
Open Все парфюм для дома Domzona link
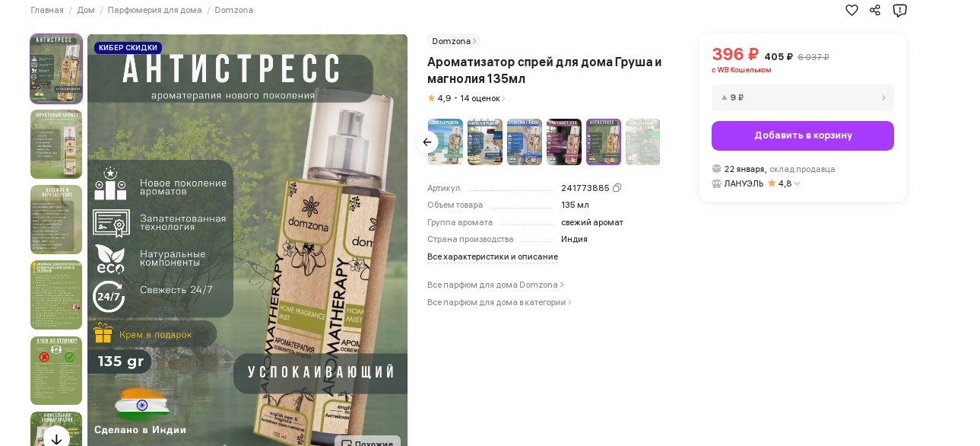(x=496, y=285)
